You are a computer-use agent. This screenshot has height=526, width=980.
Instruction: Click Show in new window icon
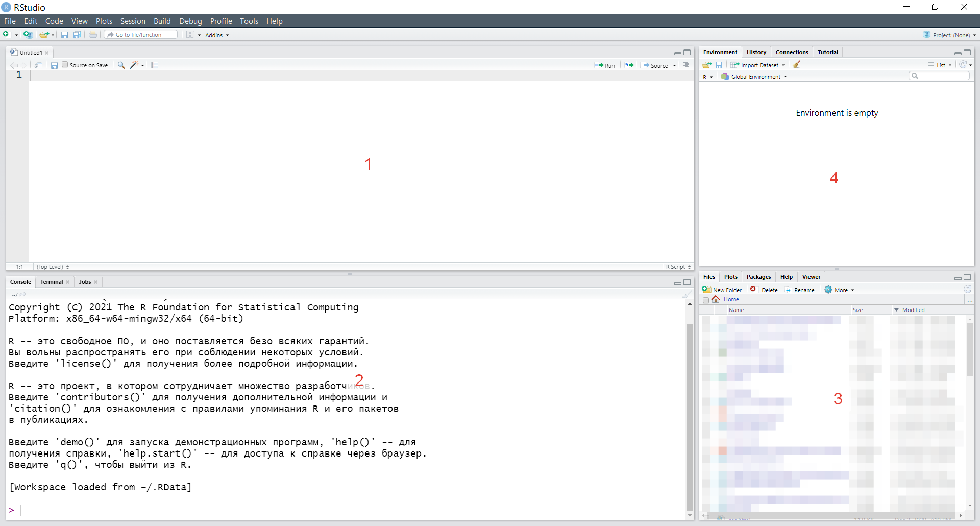tap(38, 65)
